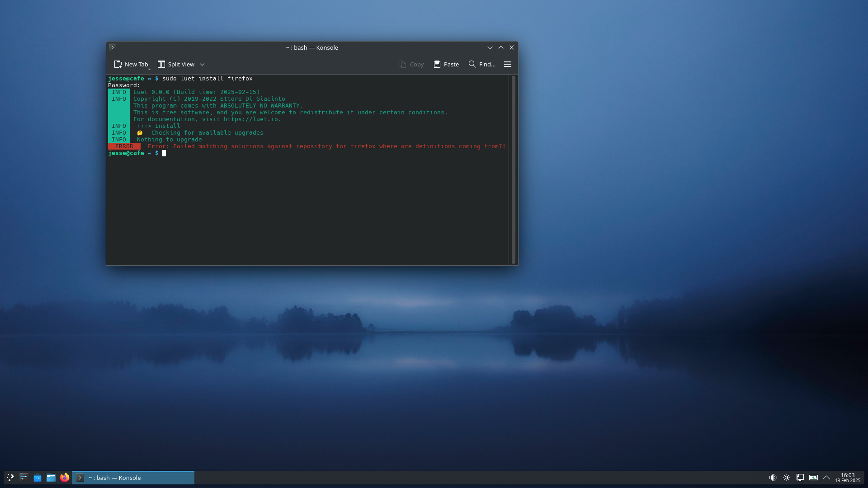Click the Konsole window icon in the title bar

pos(113,47)
